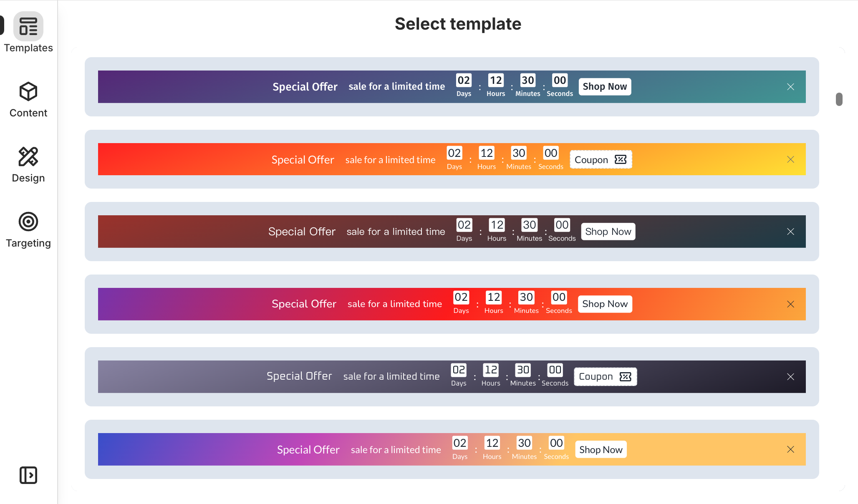858x504 pixels.
Task: Click the 30 Minutes counter on blue-pink-orange banner
Action: tap(524, 449)
